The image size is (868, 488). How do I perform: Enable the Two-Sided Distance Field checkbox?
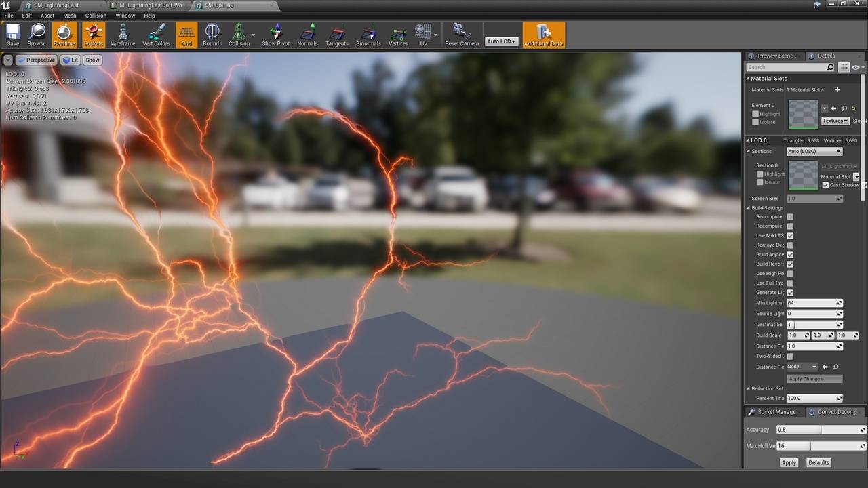[x=790, y=357]
